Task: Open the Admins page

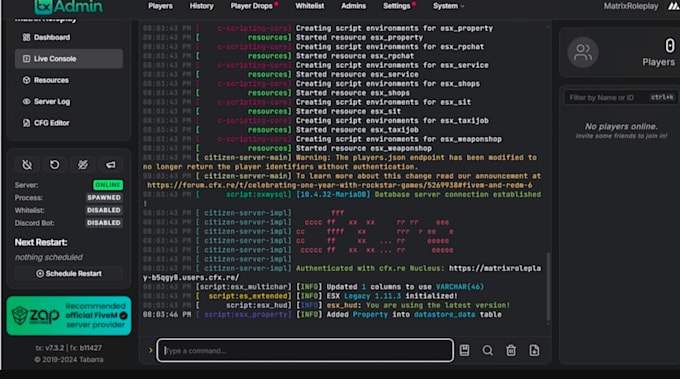Action: (353, 6)
